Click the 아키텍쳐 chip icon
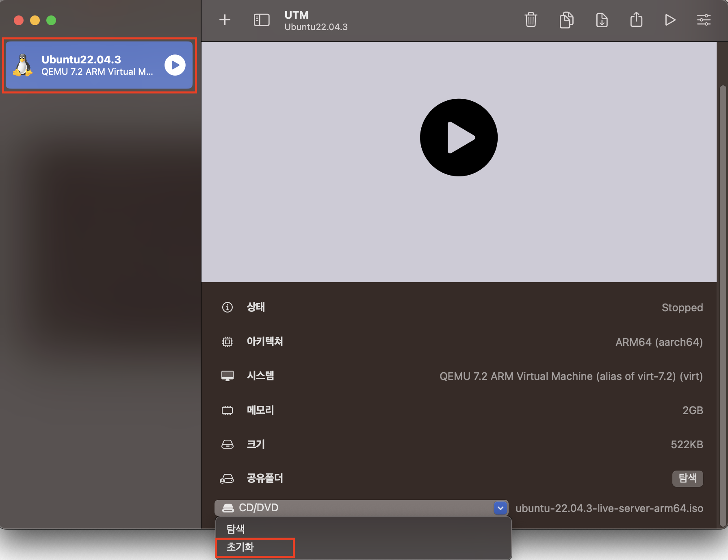Viewport: 728px width, 560px height. point(227,342)
